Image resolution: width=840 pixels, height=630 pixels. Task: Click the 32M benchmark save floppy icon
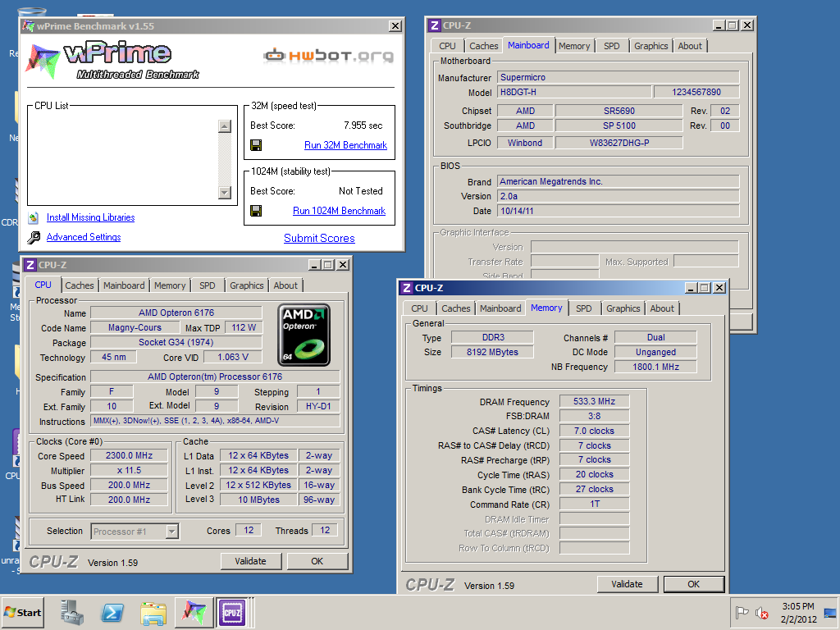click(256, 145)
